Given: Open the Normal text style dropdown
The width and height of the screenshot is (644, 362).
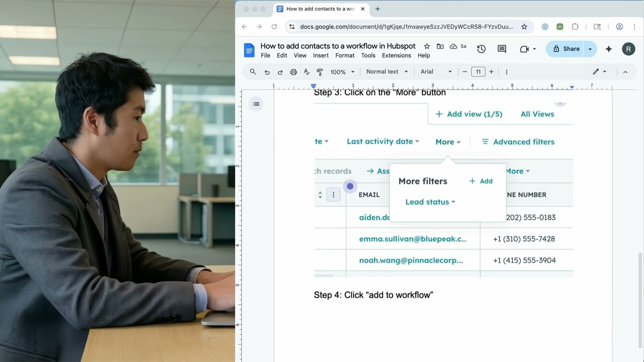Looking at the screenshot, I should (387, 72).
